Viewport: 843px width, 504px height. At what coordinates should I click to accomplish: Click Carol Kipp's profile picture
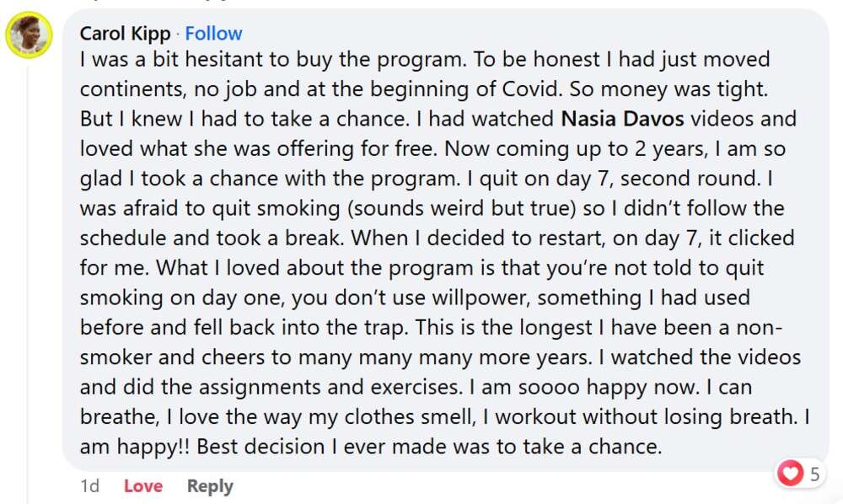[x=30, y=36]
